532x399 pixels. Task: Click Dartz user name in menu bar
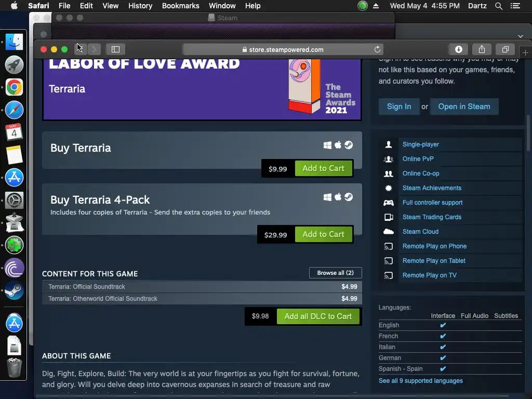477,6
